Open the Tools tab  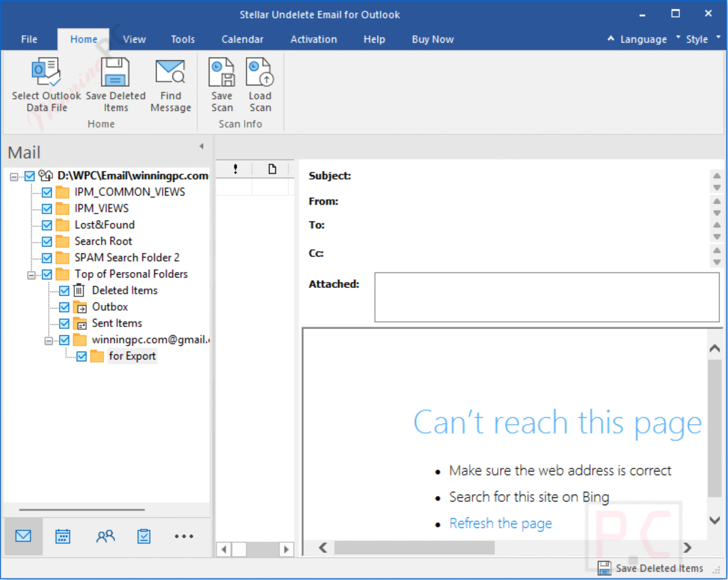[x=183, y=39]
